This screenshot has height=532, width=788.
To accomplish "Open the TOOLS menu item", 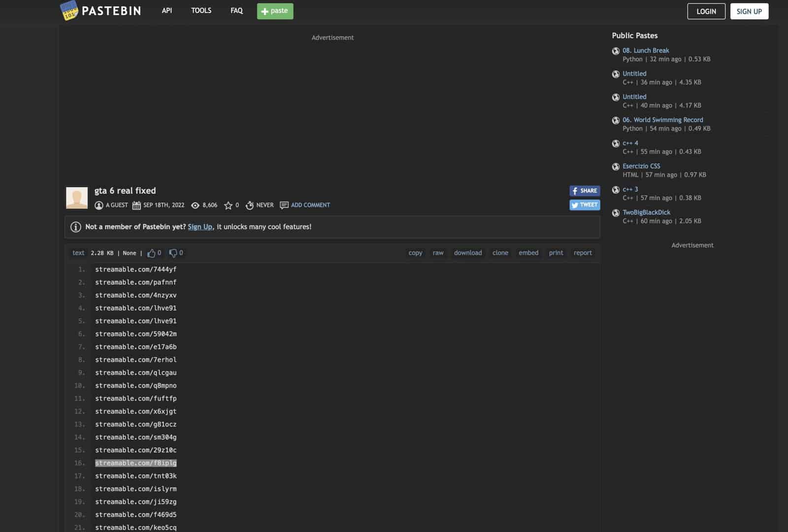I will [x=201, y=11].
